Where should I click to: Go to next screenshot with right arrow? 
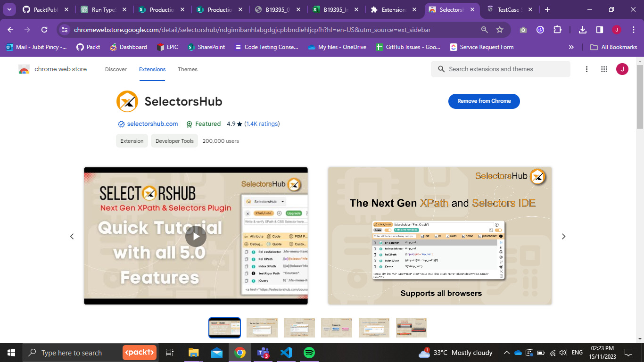click(x=563, y=237)
